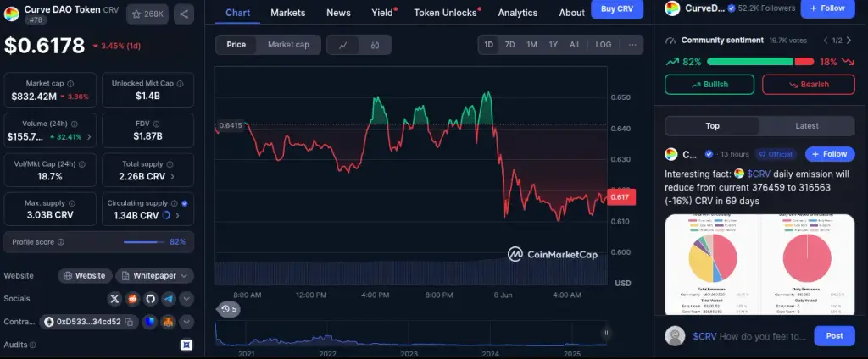Click the Market cap info icon
The height and width of the screenshot is (359, 868).
click(70, 84)
